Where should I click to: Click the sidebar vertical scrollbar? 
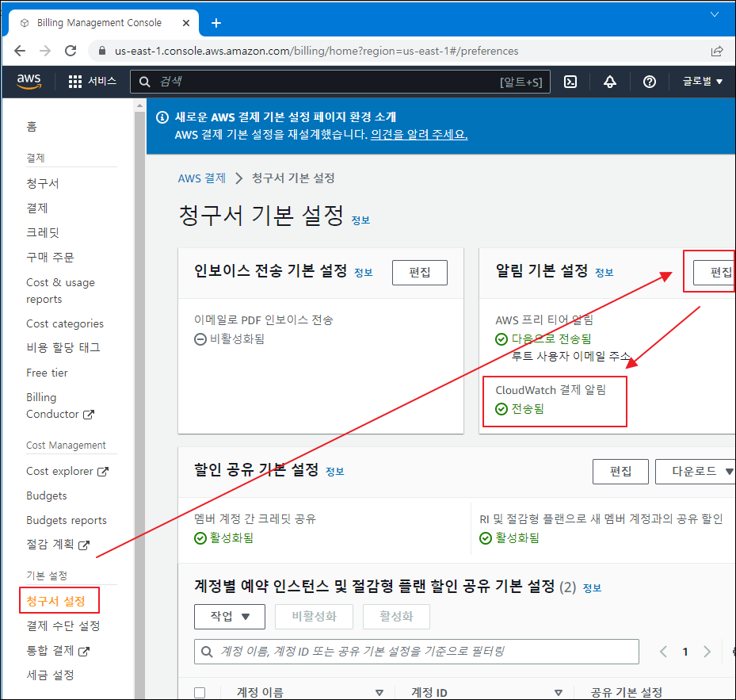click(140, 404)
